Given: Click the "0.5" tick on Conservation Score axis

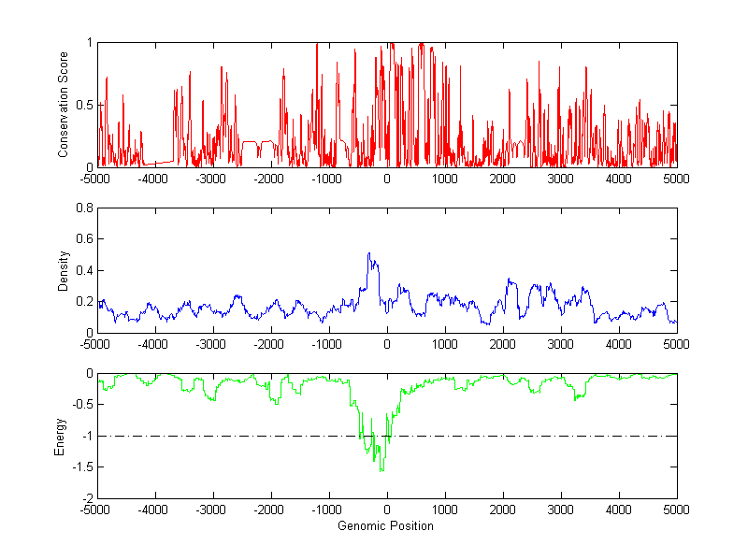Looking at the screenshot, I should pyautogui.click(x=83, y=105).
